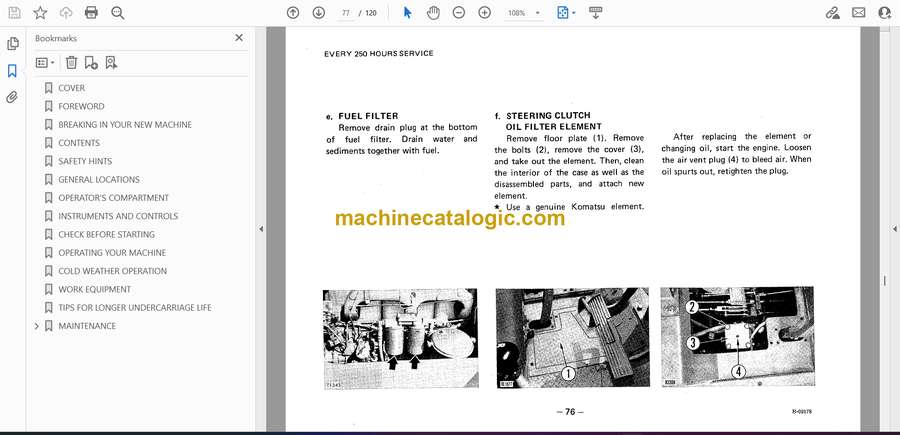Toggle the attachments paperclip panel
The width and height of the screenshot is (900, 435).
pyautogui.click(x=12, y=97)
